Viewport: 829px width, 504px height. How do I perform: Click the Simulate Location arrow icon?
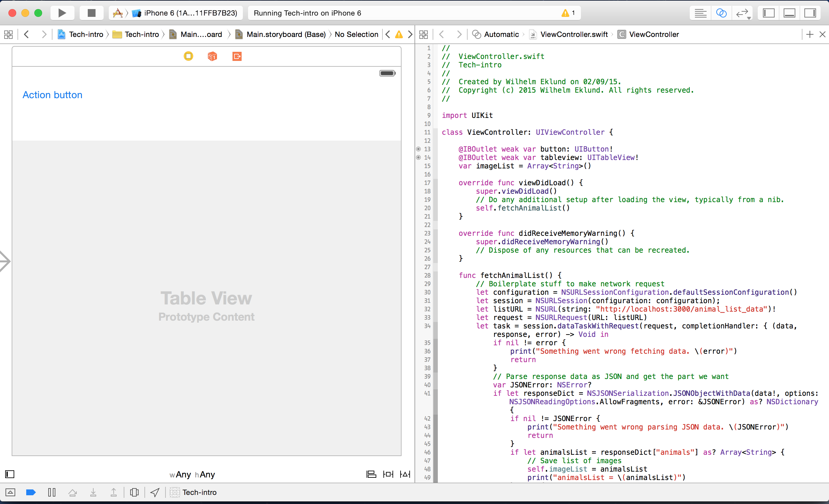tap(155, 493)
